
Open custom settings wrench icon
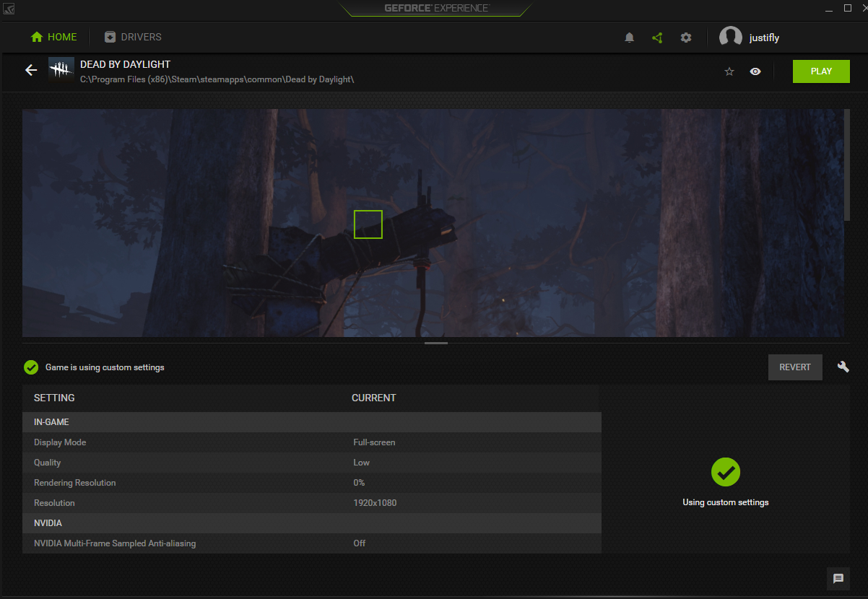843,367
